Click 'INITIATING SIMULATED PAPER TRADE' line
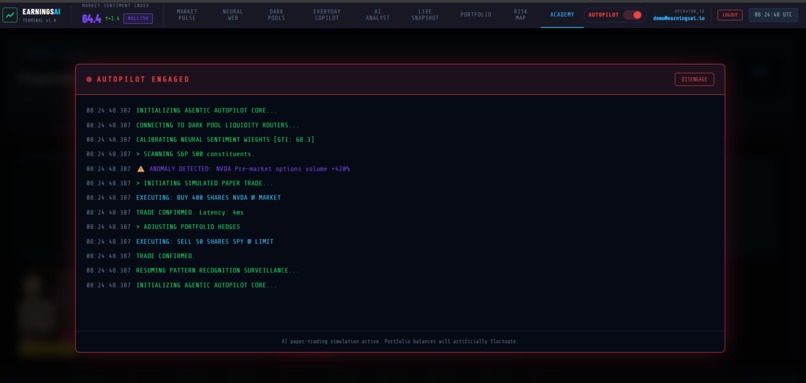The width and height of the screenshot is (806, 383). pyautogui.click(x=205, y=183)
